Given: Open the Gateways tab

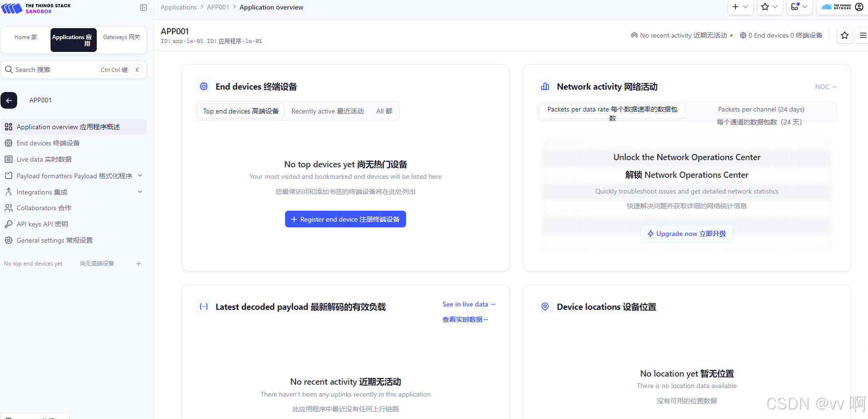Looking at the screenshot, I should 122,37.
